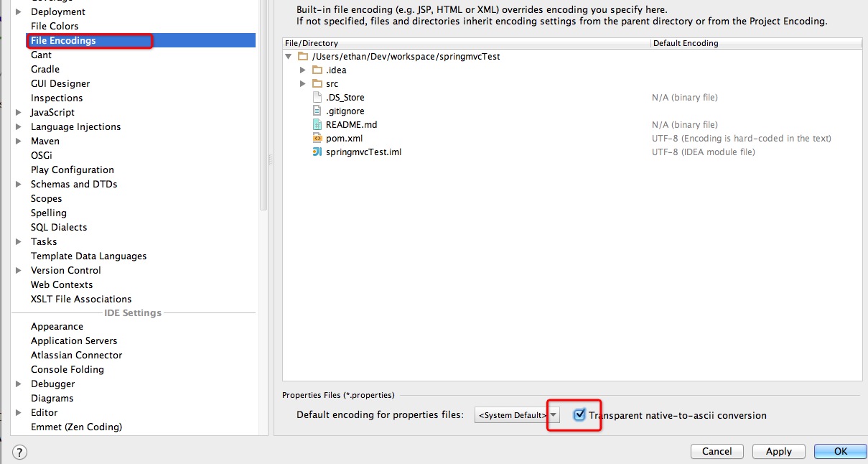Select the springmvcTest.iml module icon
This screenshot has height=464, width=868.
point(317,152)
